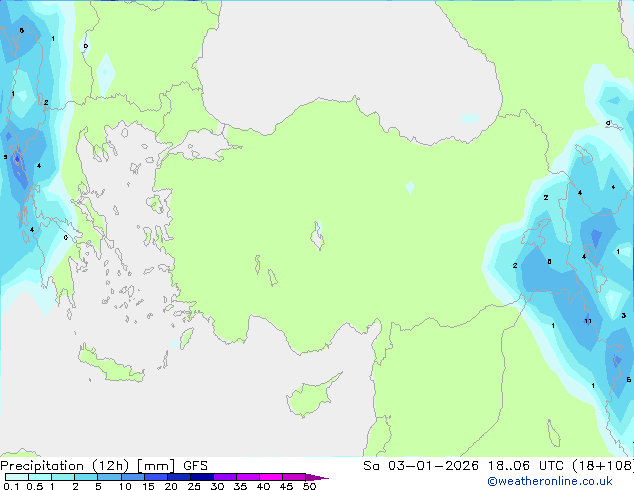
Task: Select the 1–2 mm legend swatch
Action: 63,477
